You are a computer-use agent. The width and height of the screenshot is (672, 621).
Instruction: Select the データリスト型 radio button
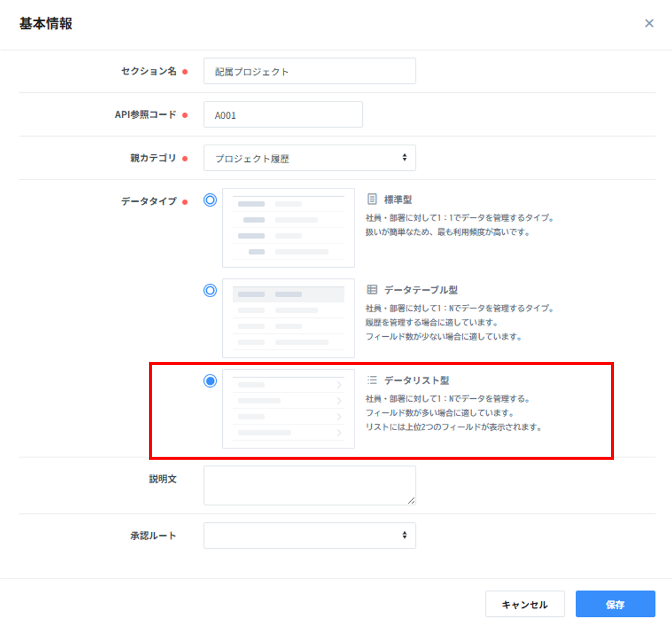pyautogui.click(x=210, y=381)
